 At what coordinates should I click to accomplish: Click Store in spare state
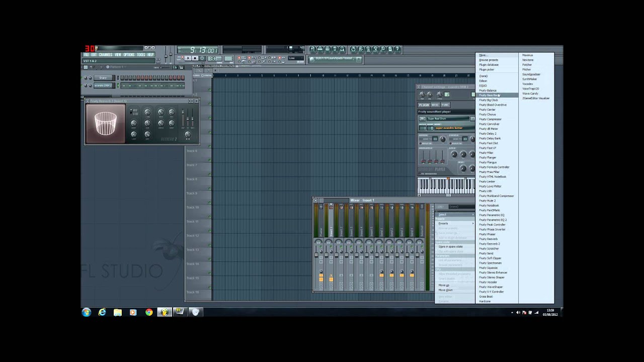click(455, 246)
